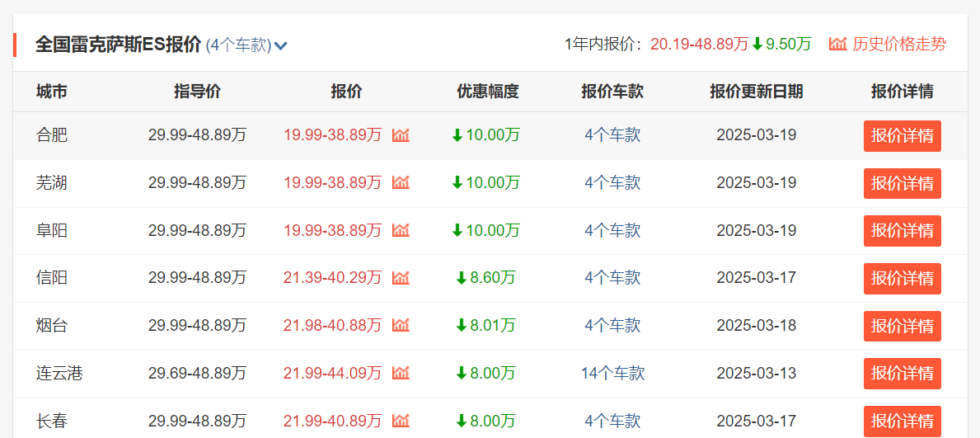The image size is (980, 438).
Task: Click the 历史价格走势 chart icon in header
Action: (x=837, y=45)
